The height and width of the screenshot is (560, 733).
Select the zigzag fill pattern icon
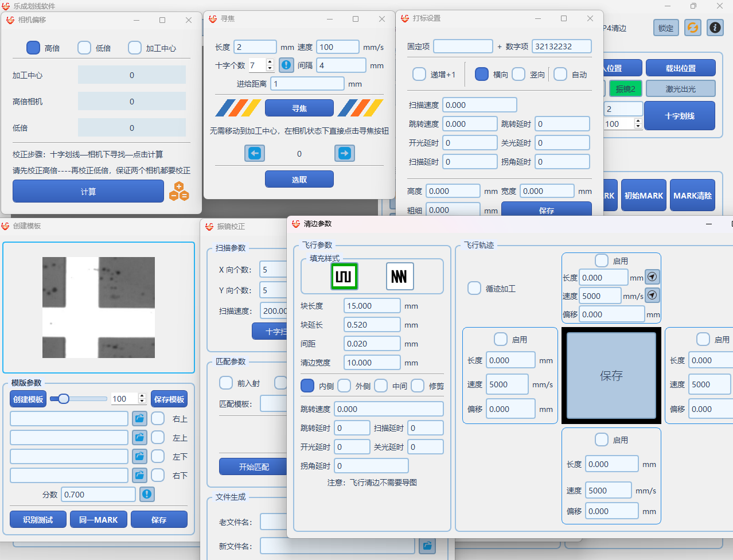[399, 277]
